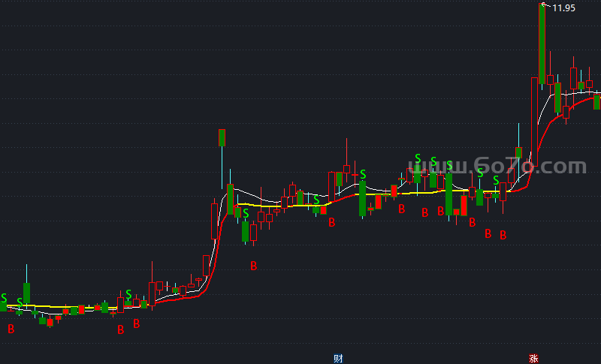The width and height of the screenshot is (601, 364).
Task: Click the red 涨 marker on the time axis
Action: click(533, 358)
